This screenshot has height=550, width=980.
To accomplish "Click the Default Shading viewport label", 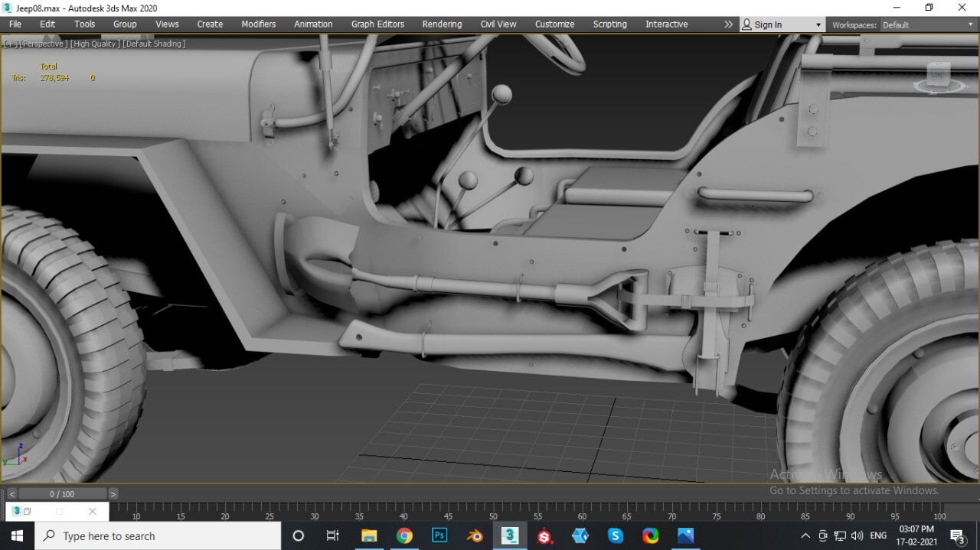I will pos(154,44).
